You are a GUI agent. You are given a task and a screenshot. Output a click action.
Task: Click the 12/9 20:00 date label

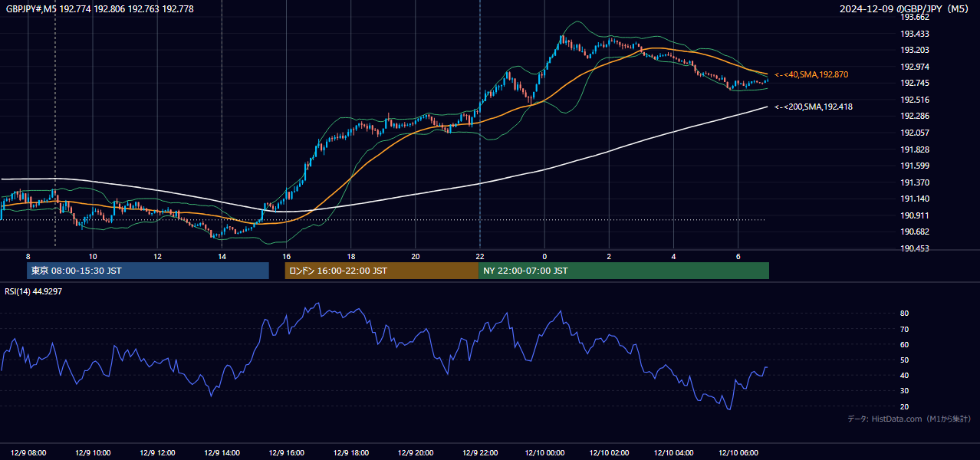pos(415,452)
